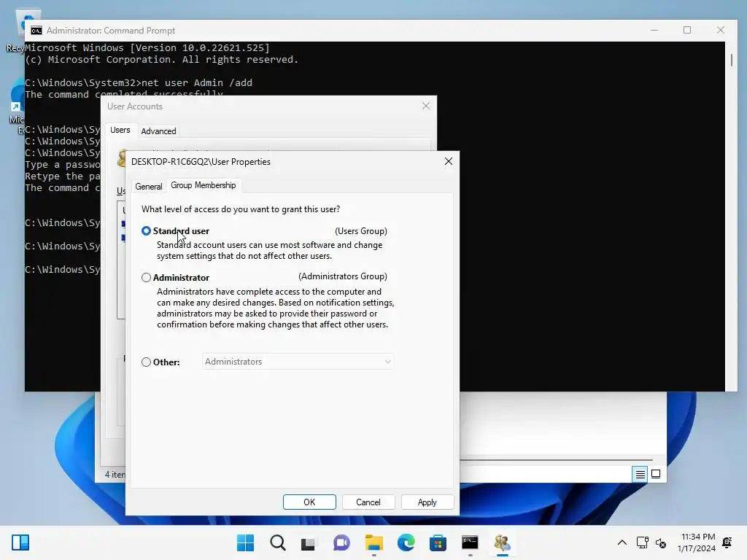This screenshot has width=747, height=560.
Task: Click the Cancel button
Action: (368, 502)
